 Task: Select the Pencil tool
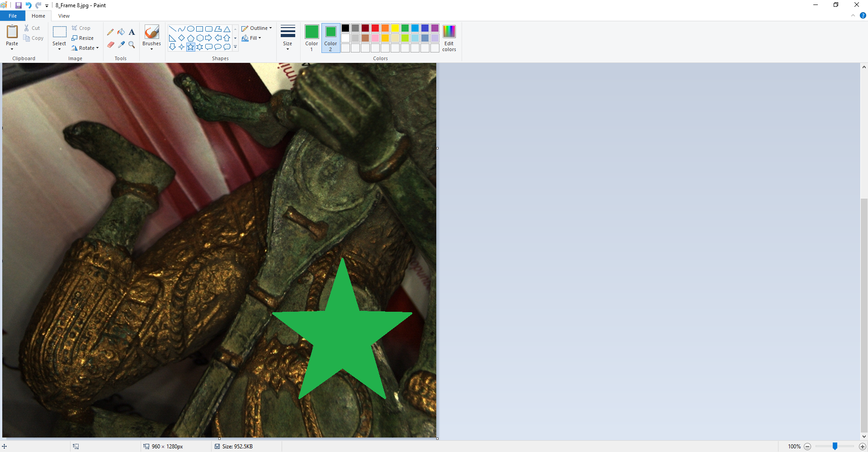(110, 32)
